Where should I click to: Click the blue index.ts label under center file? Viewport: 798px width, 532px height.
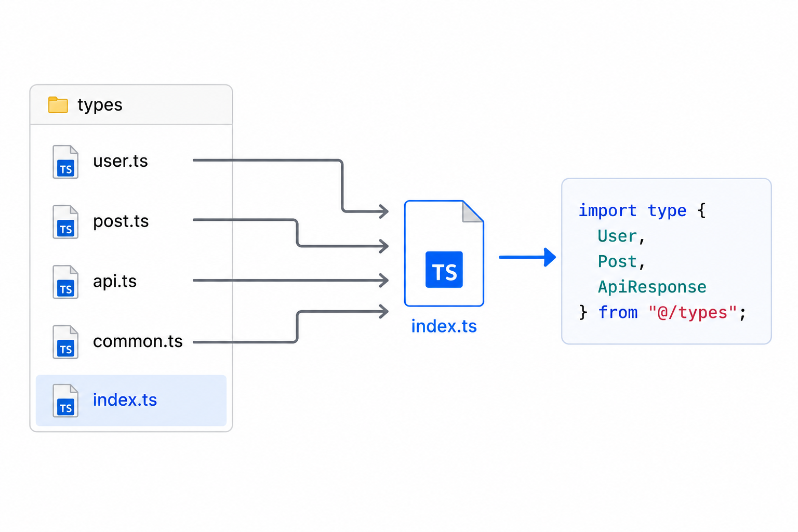pyautogui.click(x=444, y=326)
